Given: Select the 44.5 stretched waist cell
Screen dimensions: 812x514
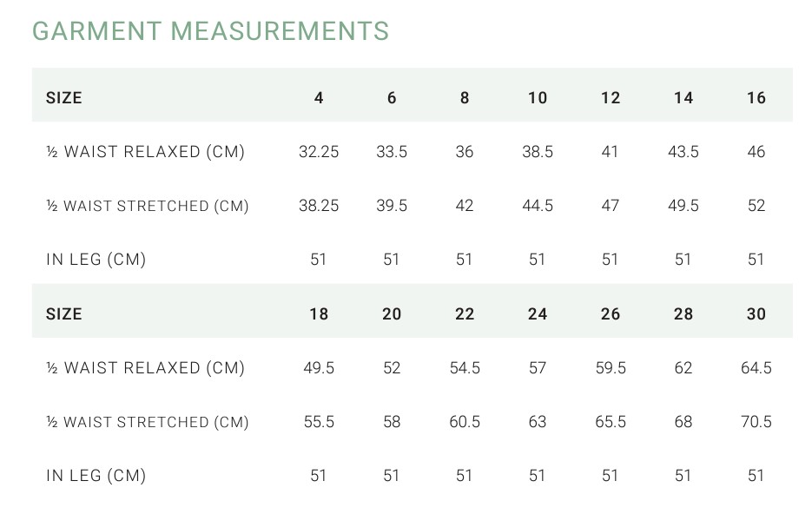Looking at the screenshot, I should [538, 206].
